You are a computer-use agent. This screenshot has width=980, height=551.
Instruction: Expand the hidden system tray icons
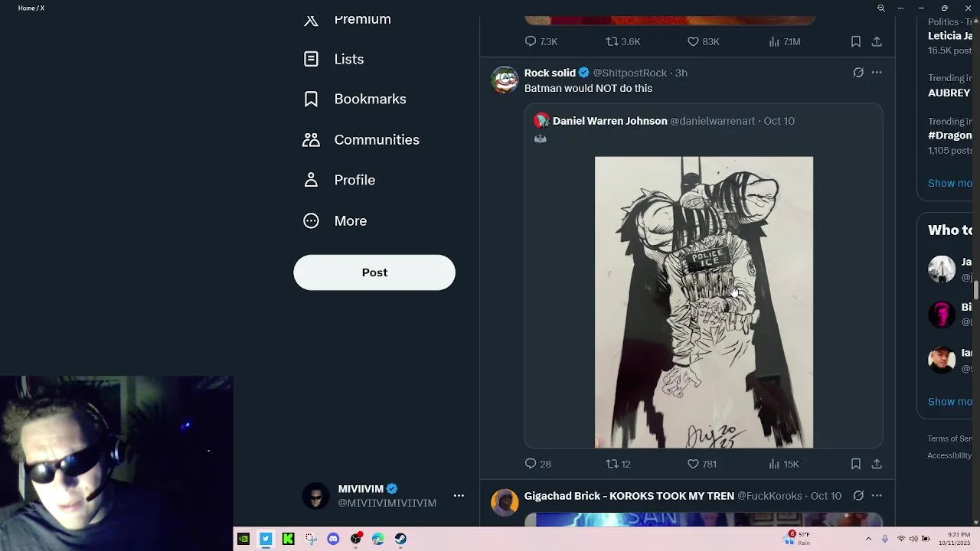point(868,539)
